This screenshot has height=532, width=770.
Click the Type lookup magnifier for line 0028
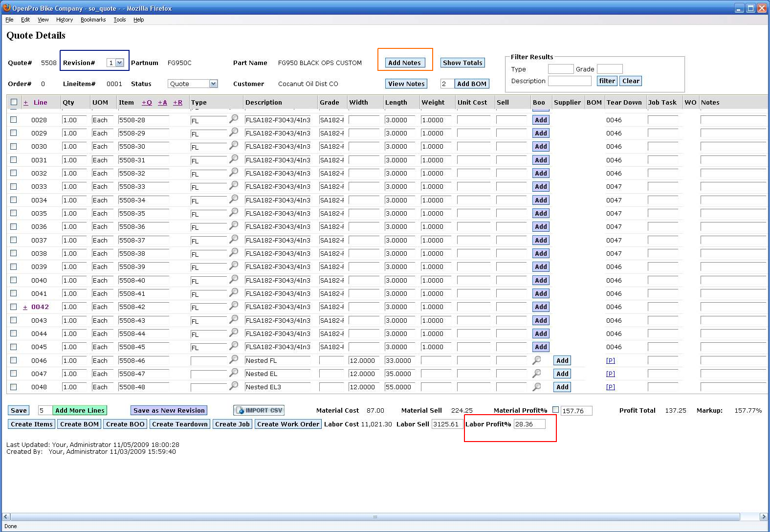(234, 119)
